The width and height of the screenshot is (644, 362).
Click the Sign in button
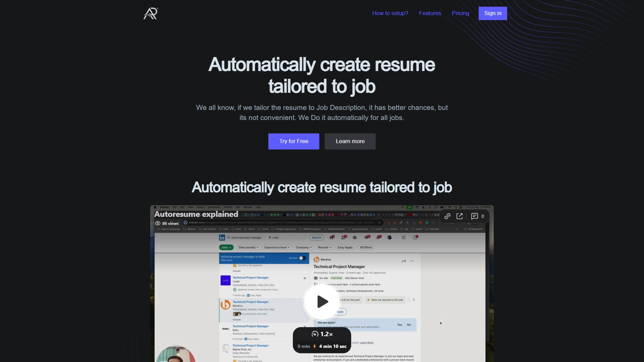[493, 13]
